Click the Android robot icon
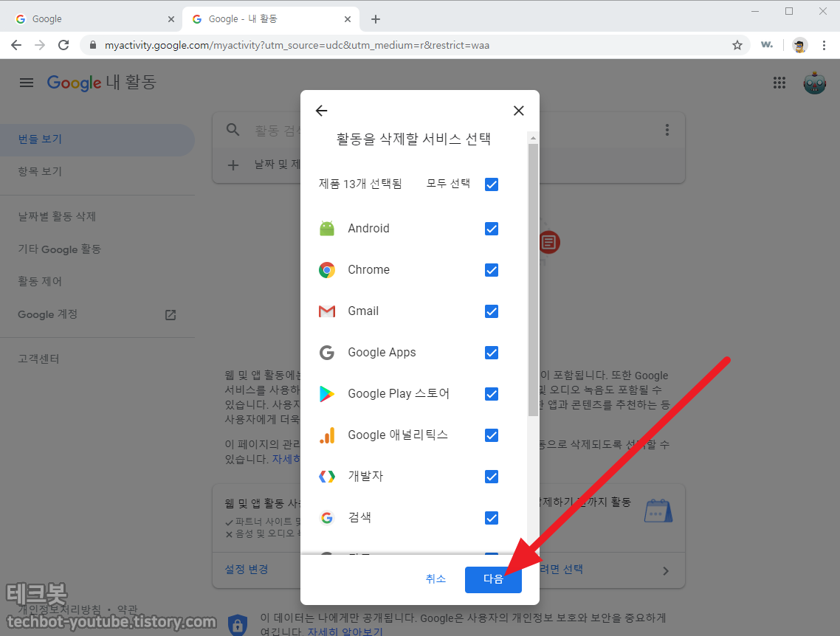The width and height of the screenshot is (840, 636). point(327,229)
